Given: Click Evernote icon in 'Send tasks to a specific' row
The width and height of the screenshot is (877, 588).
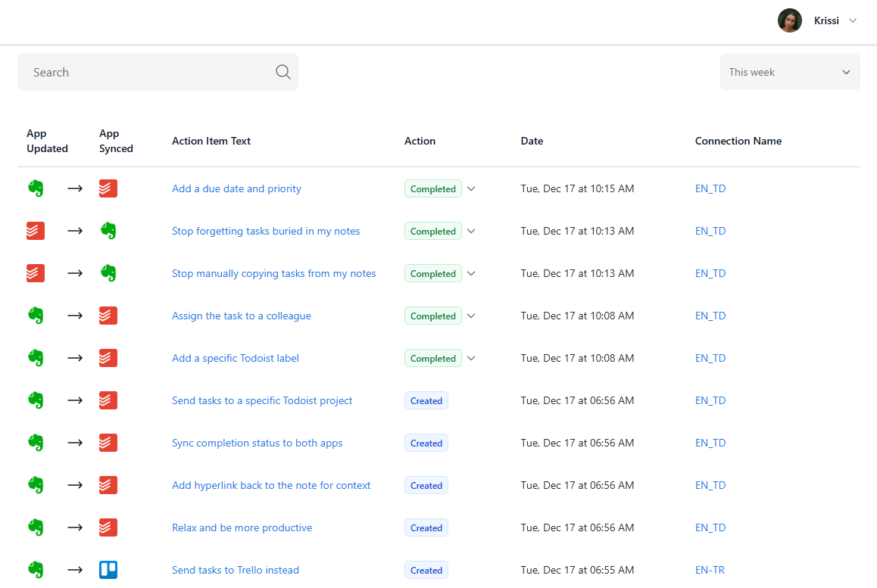Looking at the screenshot, I should click(36, 400).
